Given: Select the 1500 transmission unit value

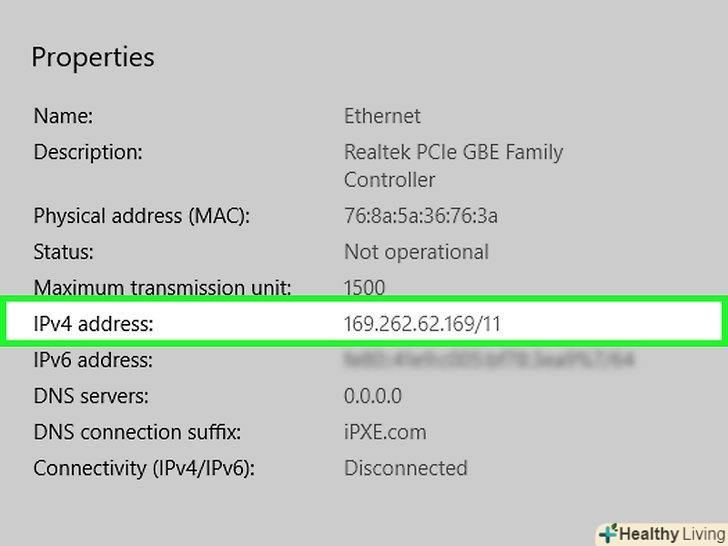Looking at the screenshot, I should point(364,288).
